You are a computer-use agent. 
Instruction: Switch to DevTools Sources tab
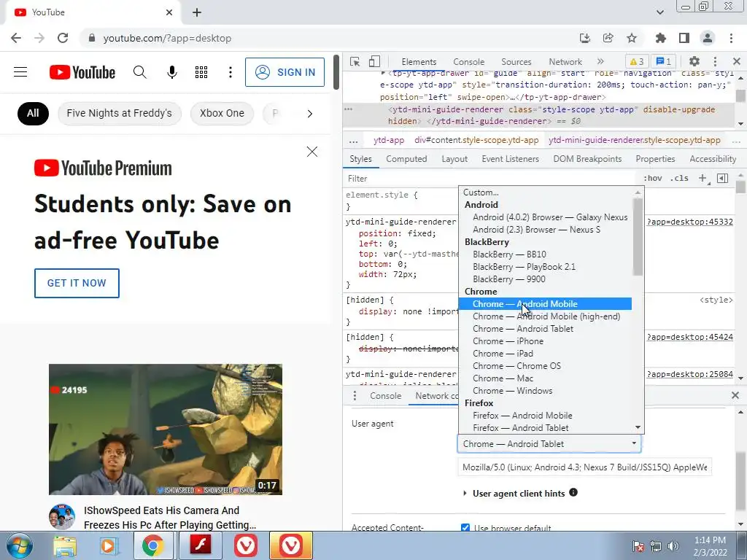(x=516, y=62)
